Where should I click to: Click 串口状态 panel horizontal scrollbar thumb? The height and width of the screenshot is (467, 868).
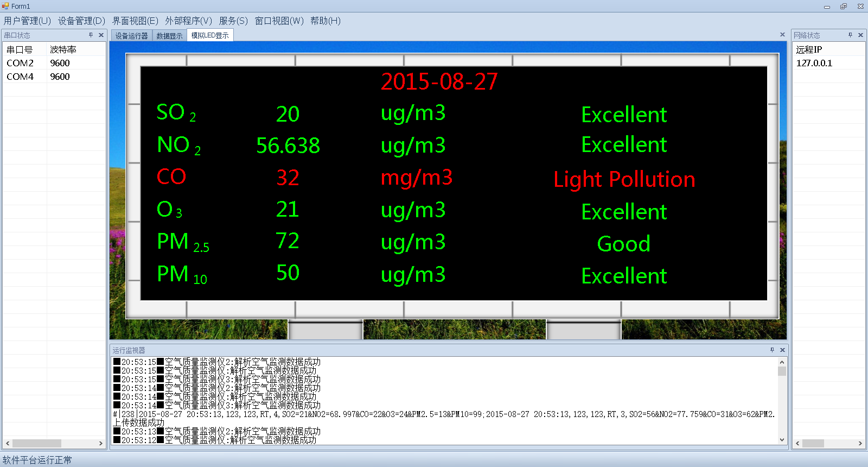(37, 443)
